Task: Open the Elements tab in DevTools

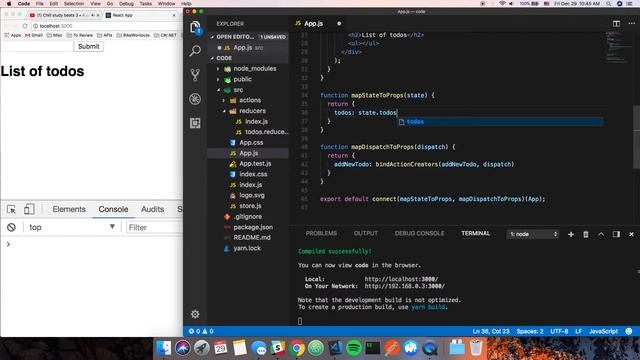Action: point(69,209)
